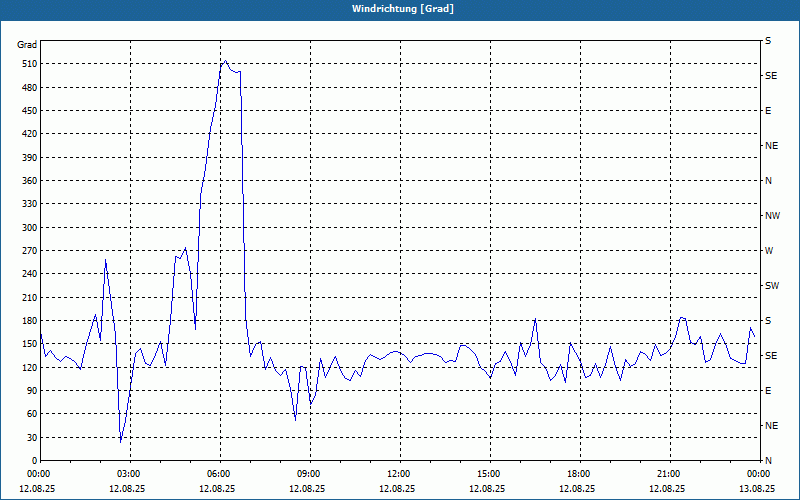Click the 270 y-axis label
This screenshot has height=500, width=800.
coord(30,251)
